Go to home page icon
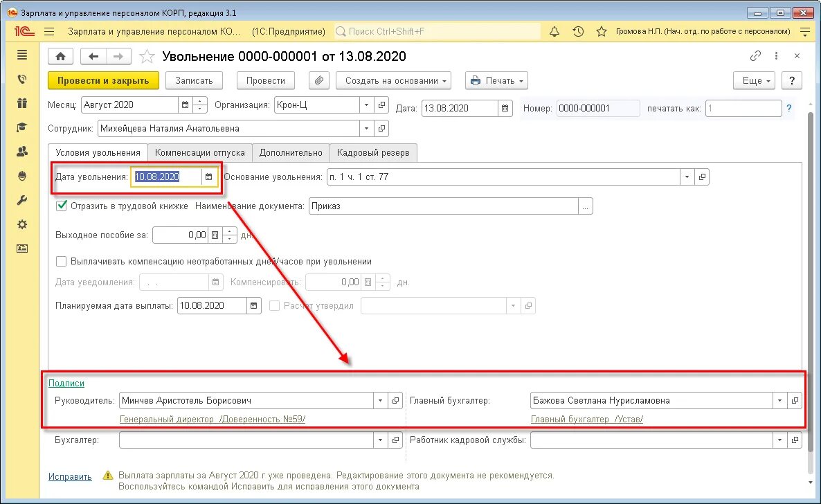The image size is (821, 504). [x=61, y=56]
